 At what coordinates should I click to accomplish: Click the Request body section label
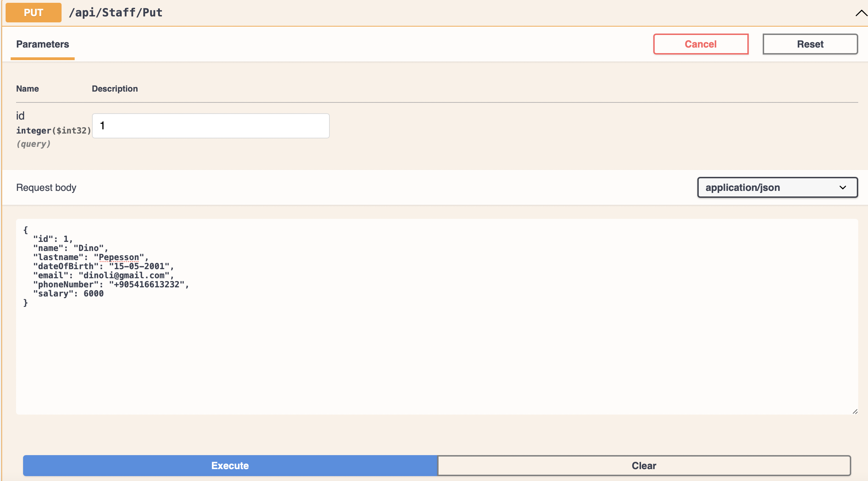(x=46, y=187)
